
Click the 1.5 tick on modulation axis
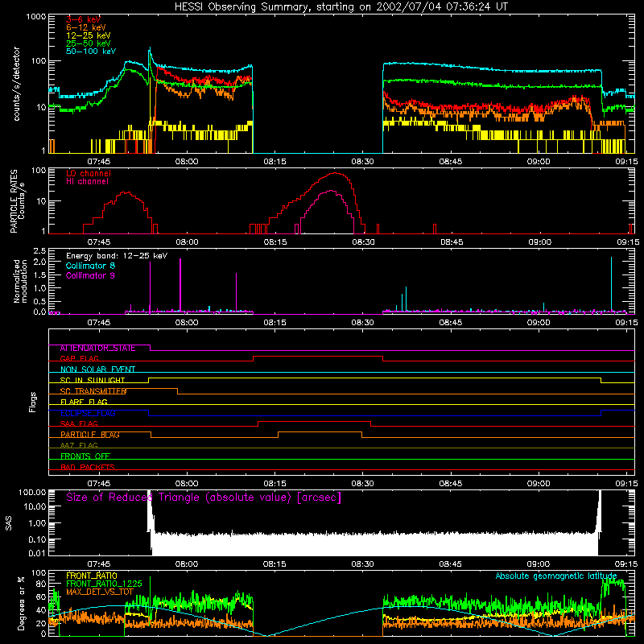pos(39,275)
